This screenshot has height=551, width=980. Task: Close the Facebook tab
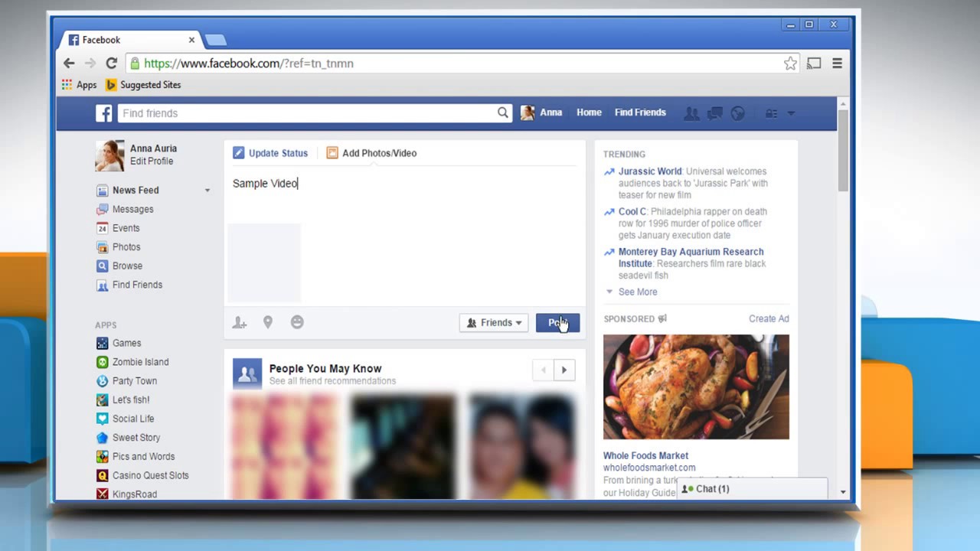191,40
